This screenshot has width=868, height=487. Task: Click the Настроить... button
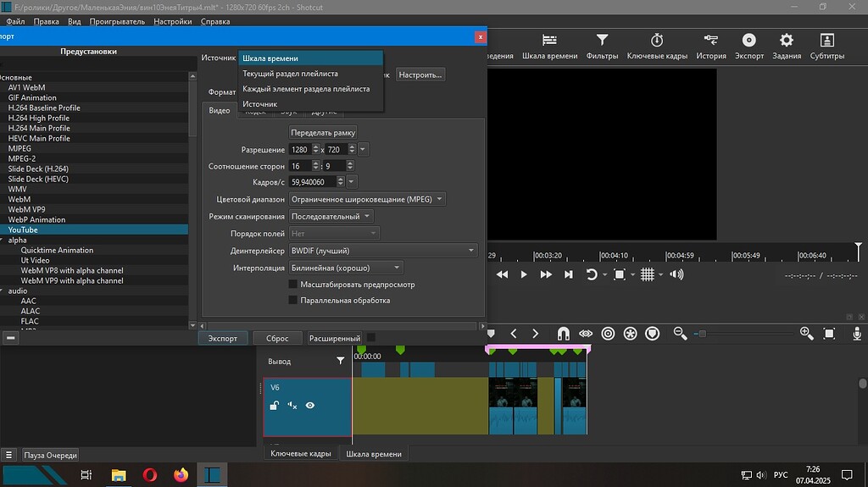(x=420, y=75)
